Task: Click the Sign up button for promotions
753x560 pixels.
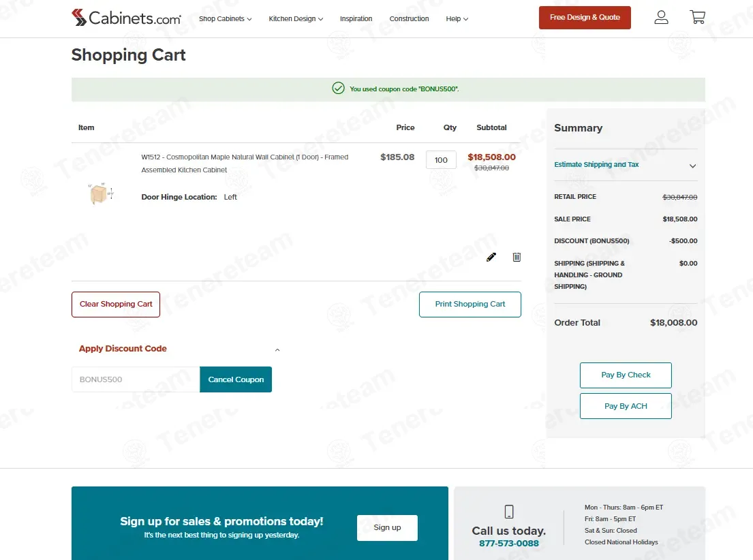Action: point(387,528)
